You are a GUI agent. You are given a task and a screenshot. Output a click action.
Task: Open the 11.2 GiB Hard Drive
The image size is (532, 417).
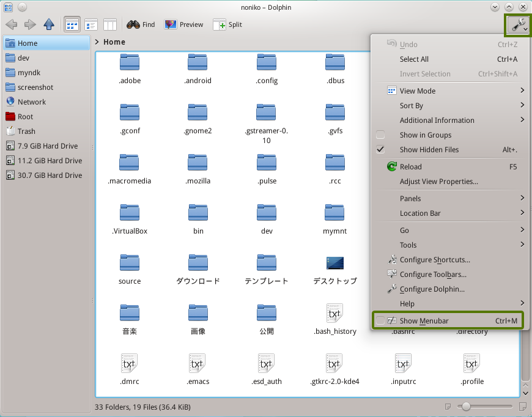(x=47, y=160)
